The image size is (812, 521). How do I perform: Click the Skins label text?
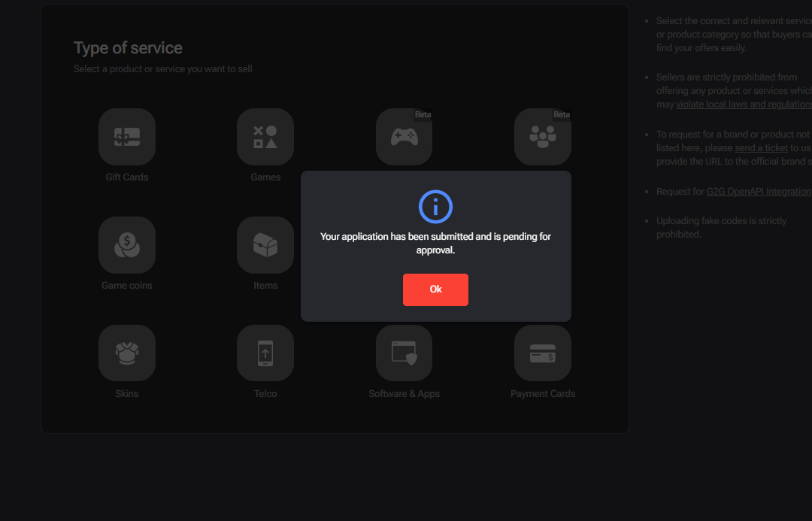(x=127, y=394)
